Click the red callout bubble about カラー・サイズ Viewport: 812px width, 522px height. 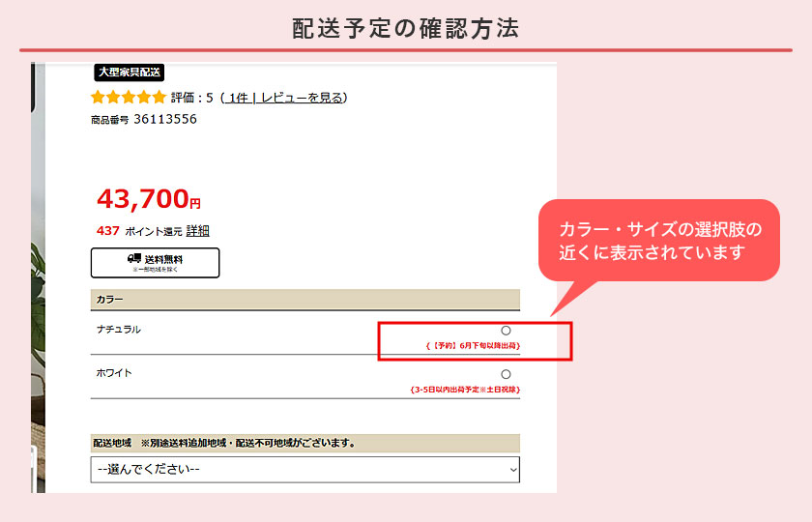click(658, 241)
